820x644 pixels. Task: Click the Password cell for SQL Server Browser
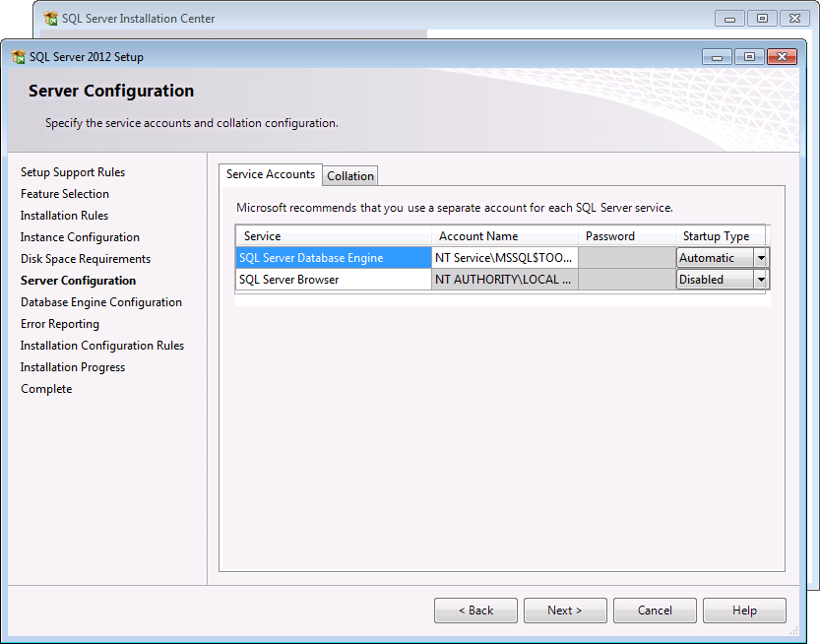click(627, 280)
